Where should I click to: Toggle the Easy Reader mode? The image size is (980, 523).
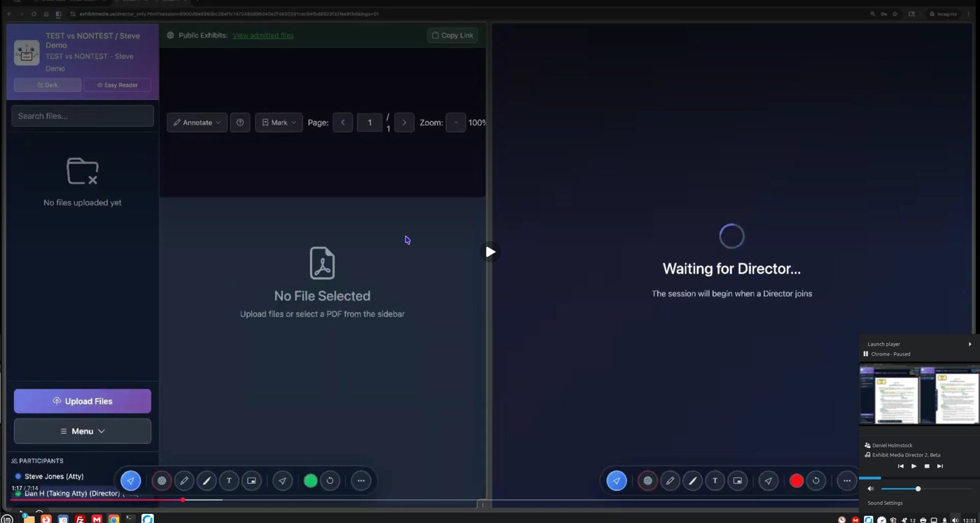(x=118, y=85)
